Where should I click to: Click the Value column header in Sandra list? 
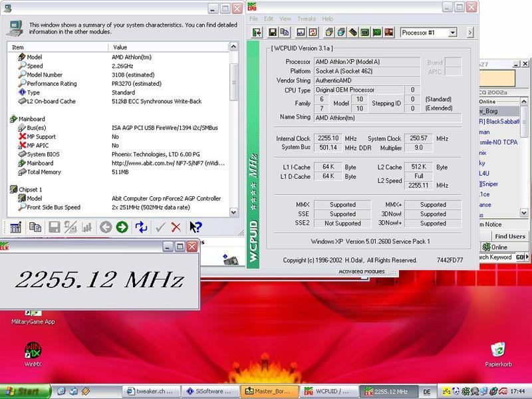pyautogui.click(x=169, y=47)
